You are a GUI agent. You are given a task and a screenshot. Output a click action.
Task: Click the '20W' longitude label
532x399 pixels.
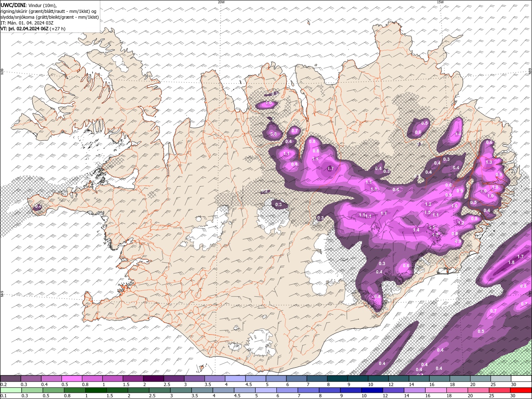tap(221, 2)
